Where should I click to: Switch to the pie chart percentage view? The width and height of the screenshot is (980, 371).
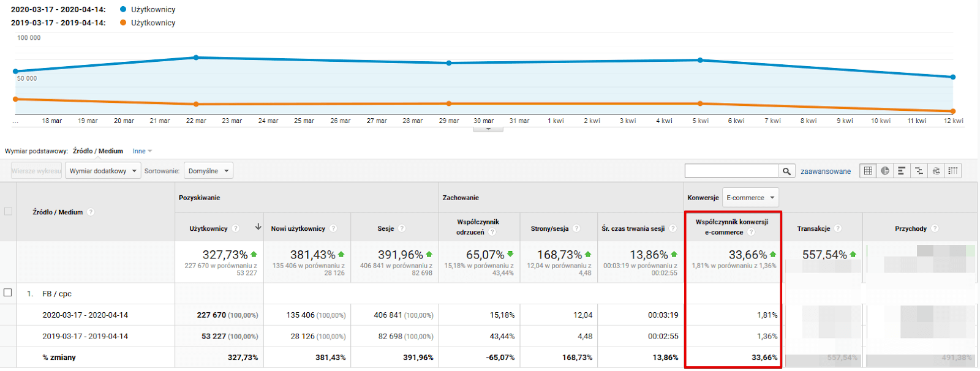point(885,171)
